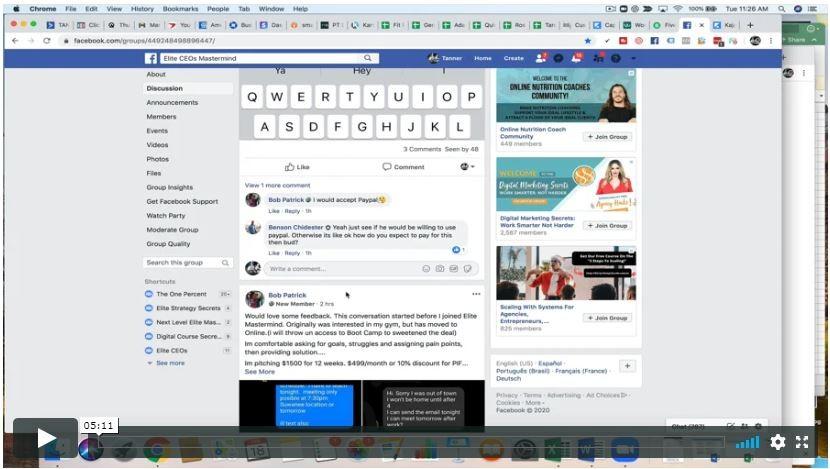Launch Siri from the Dock
This screenshot has height=469, width=830.
[x=91, y=450]
